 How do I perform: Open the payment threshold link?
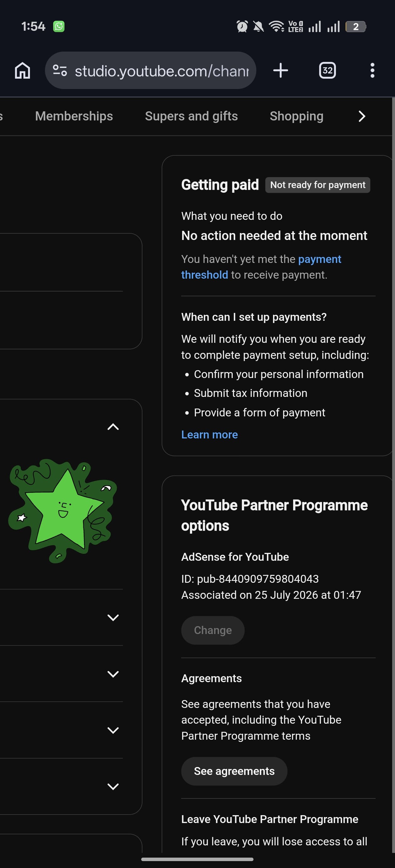[x=261, y=267]
